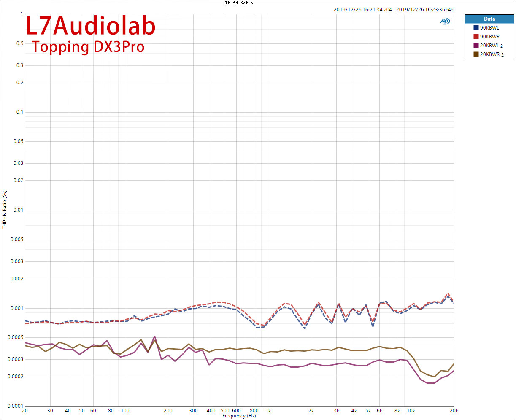Image resolution: width=516 pixels, height=420 pixels.
Task: Click the "1k" frequency tick label
Action: 268,410
